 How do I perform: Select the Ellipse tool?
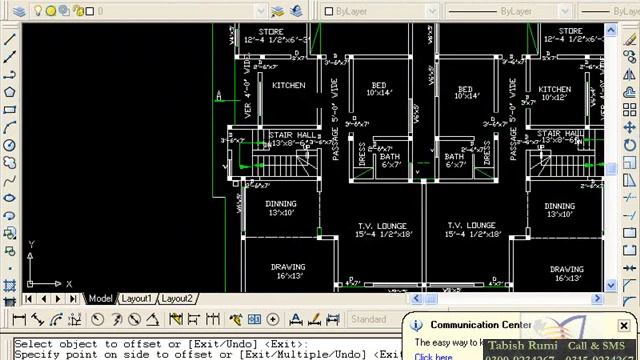click(x=9, y=198)
